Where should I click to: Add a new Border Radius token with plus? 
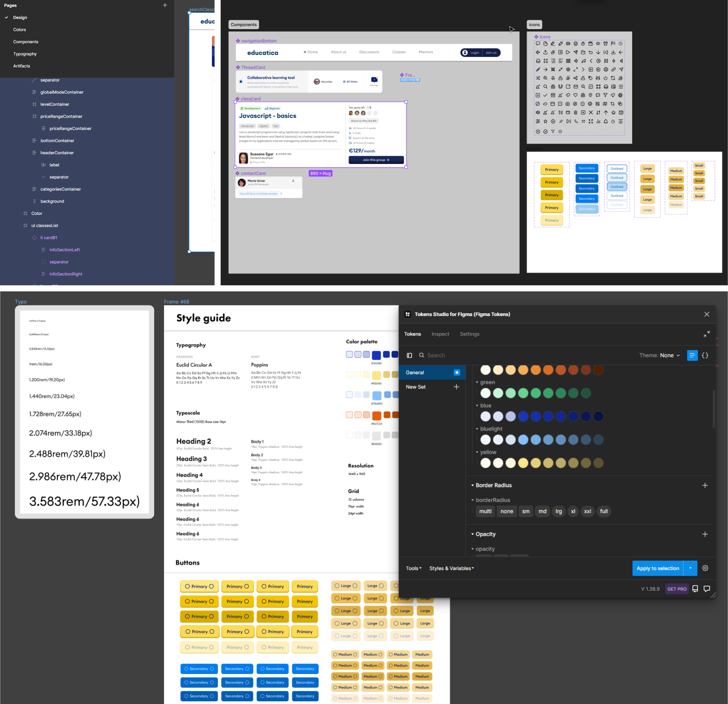[705, 485]
